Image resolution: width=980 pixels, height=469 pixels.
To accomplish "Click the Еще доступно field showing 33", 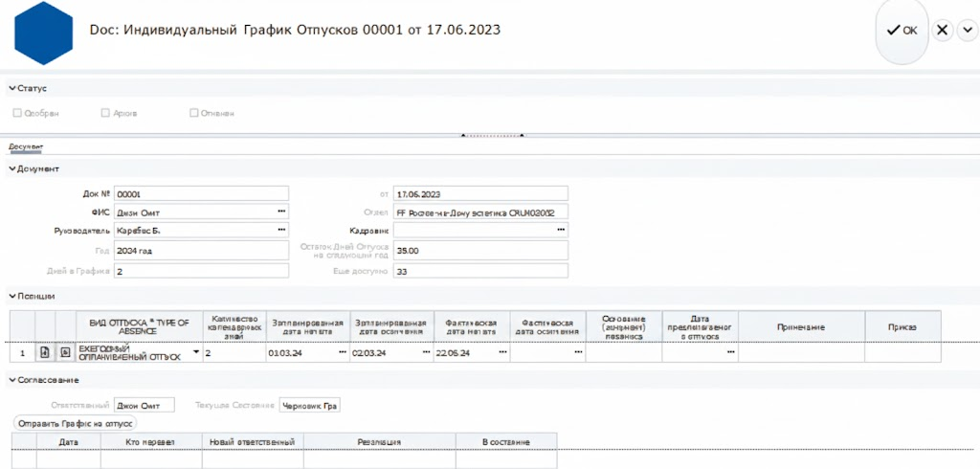I will pos(480,272).
